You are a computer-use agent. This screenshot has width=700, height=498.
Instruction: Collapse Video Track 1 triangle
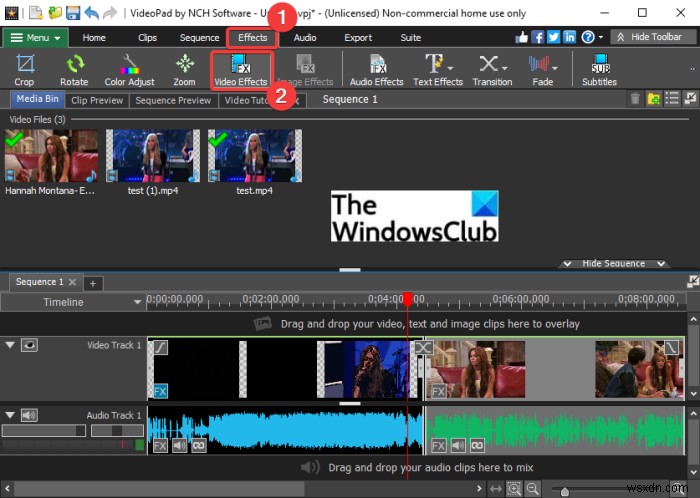(x=10, y=345)
